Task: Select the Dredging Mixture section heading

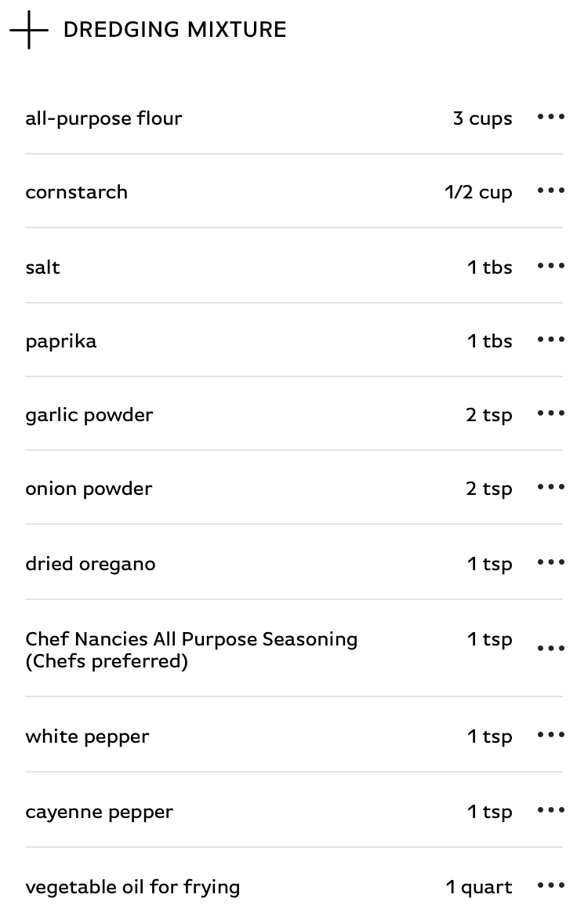Action: (175, 30)
